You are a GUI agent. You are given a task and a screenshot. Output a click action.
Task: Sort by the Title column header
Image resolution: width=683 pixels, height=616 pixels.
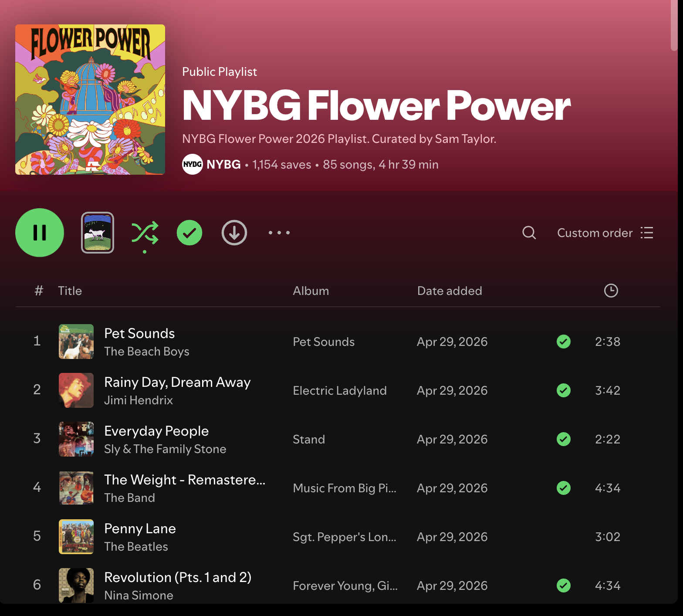click(70, 291)
